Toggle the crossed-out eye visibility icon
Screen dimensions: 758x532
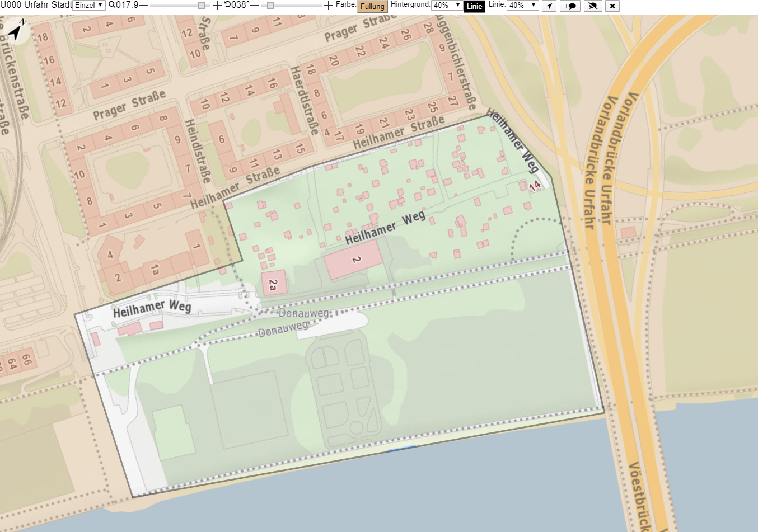(593, 6)
